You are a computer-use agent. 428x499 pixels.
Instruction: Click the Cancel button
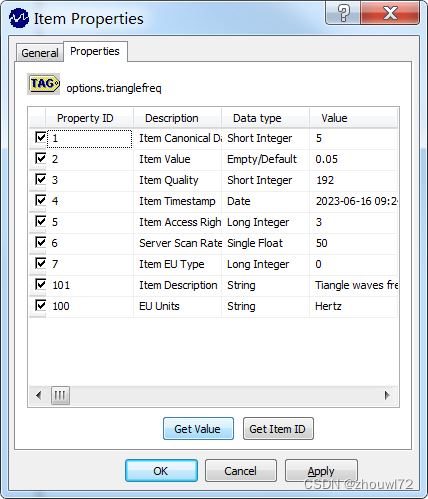pos(241,471)
